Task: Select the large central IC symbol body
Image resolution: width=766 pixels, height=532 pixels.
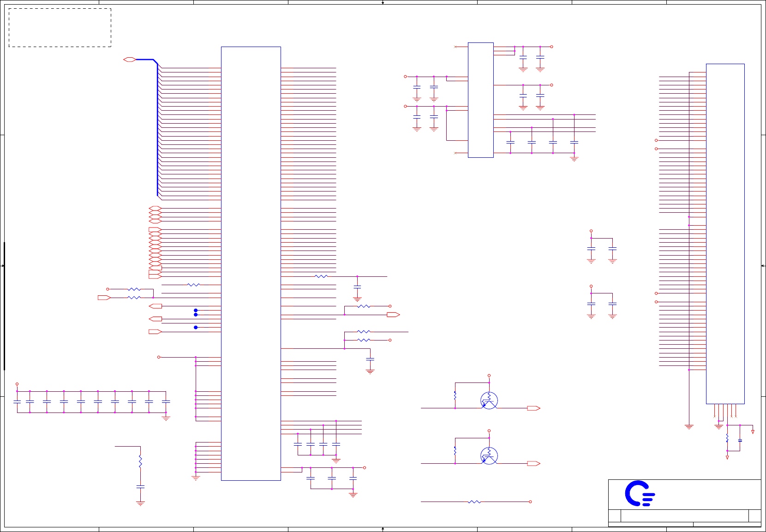Action: pos(251,263)
